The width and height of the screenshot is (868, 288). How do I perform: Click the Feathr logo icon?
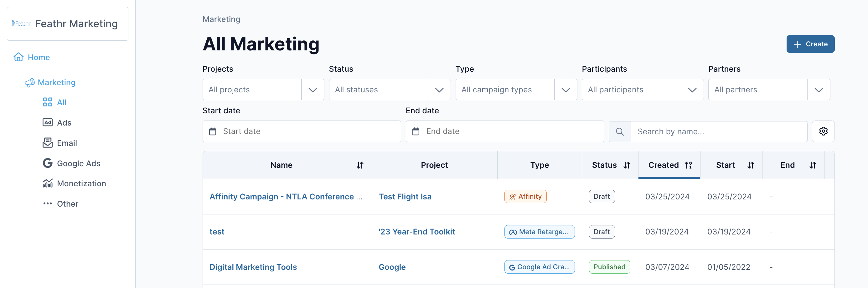[21, 23]
